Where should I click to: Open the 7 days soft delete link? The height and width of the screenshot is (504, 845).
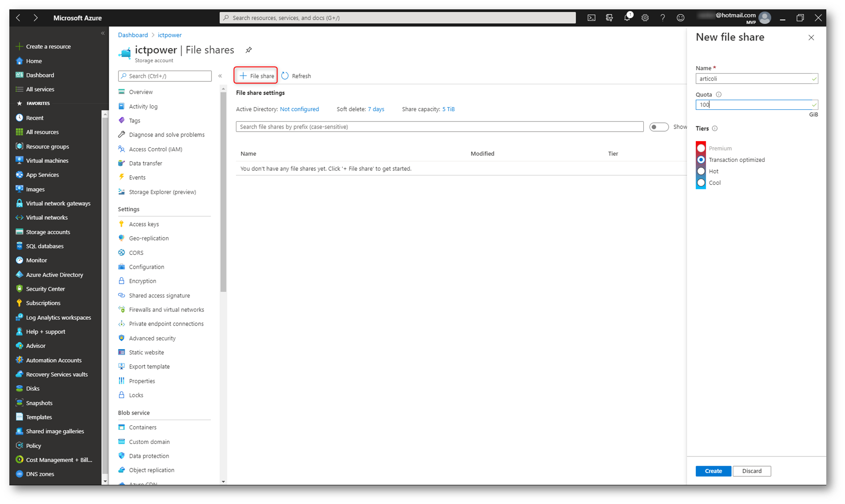coord(376,109)
